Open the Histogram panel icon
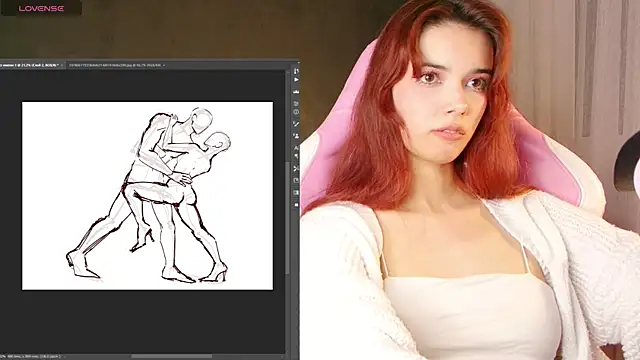The height and width of the screenshot is (360, 640). (296, 92)
